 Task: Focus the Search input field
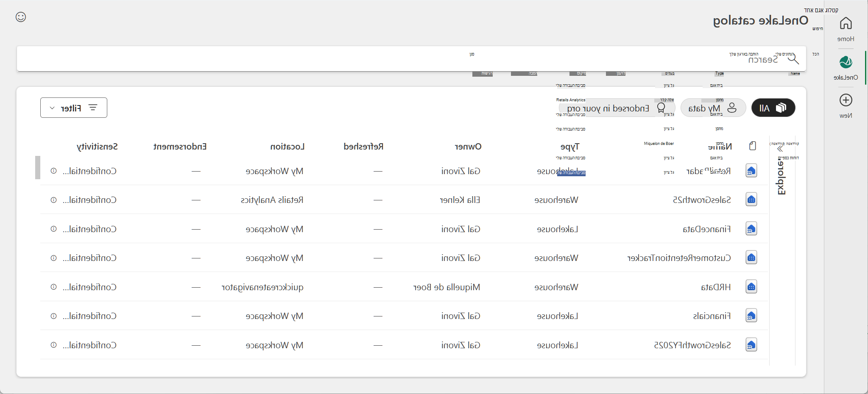coord(411,59)
